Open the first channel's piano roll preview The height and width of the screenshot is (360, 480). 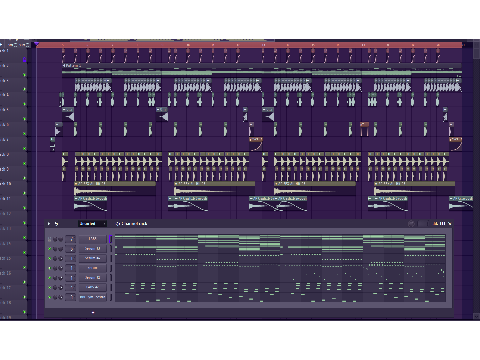click(x=280, y=239)
